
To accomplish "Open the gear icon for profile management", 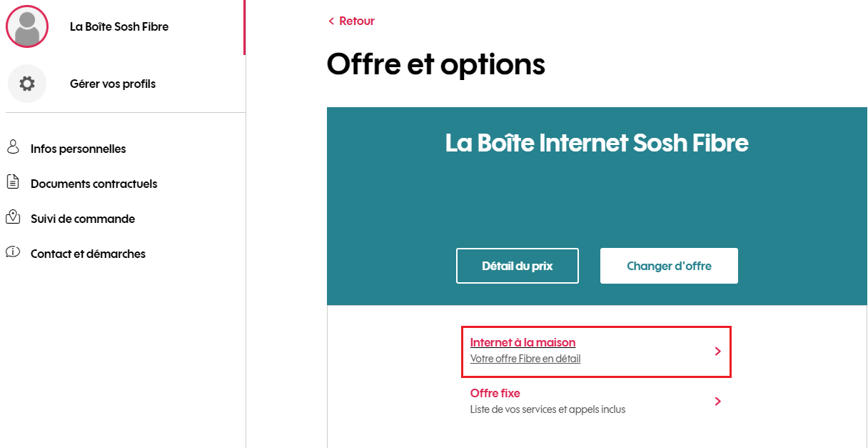I will point(27,84).
